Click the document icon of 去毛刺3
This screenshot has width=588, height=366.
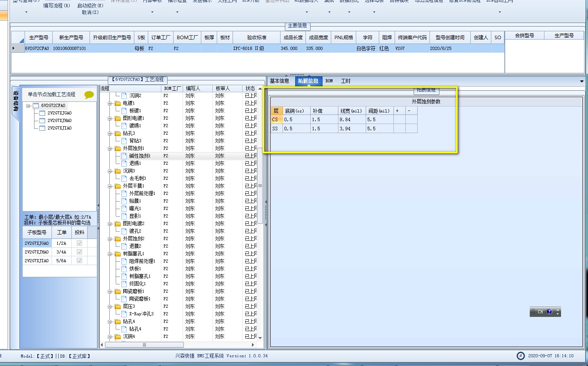pyautogui.click(x=124, y=178)
